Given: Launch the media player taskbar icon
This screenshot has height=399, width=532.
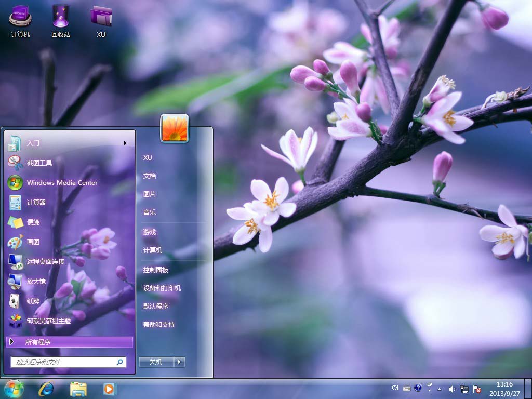Looking at the screenshot, I should tap(110, 389).
